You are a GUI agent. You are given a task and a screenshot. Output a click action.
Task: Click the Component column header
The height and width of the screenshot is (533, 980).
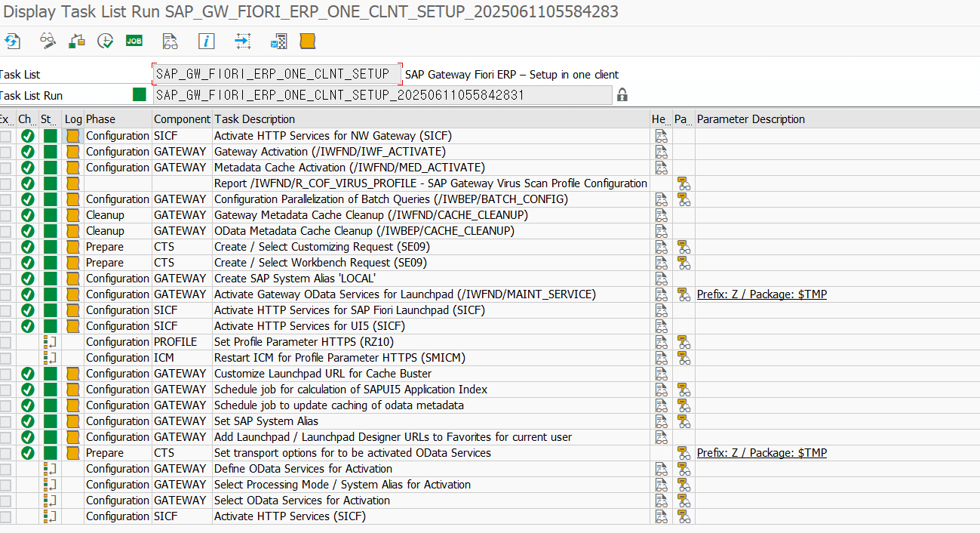pyautogui.click(x=182, y=119)
